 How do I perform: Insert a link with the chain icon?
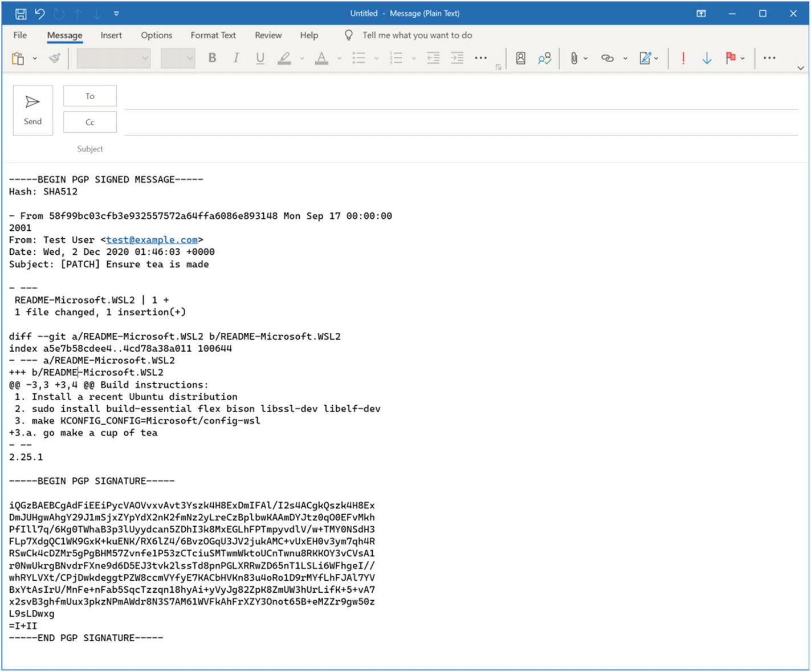pos(608,58)
